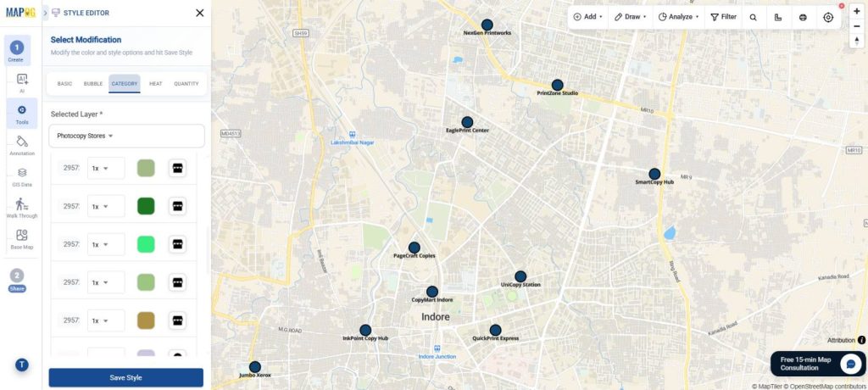
Task: Click the Attribution info icon
Action: [x=861, y=340]
